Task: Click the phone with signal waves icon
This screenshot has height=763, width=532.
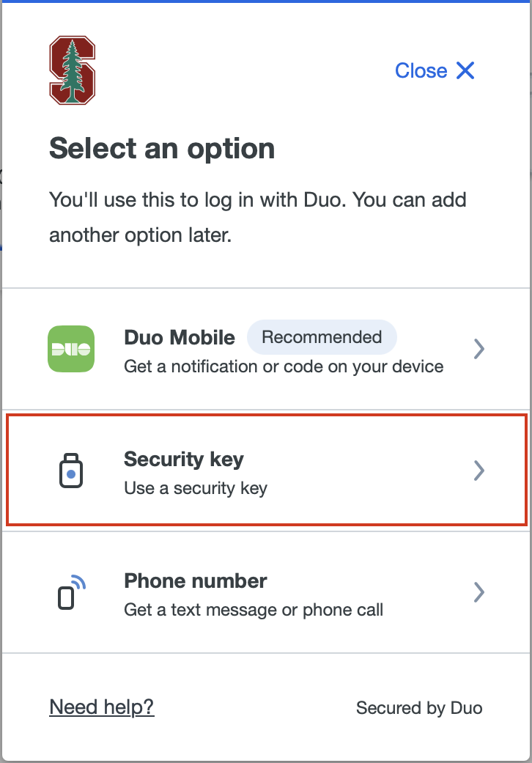Action: [71, 591]
